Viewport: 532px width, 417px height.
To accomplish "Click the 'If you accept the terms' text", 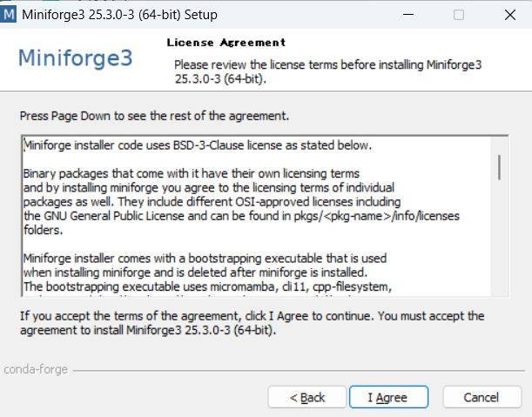I will pyautogui.click(x=253, y=323).
